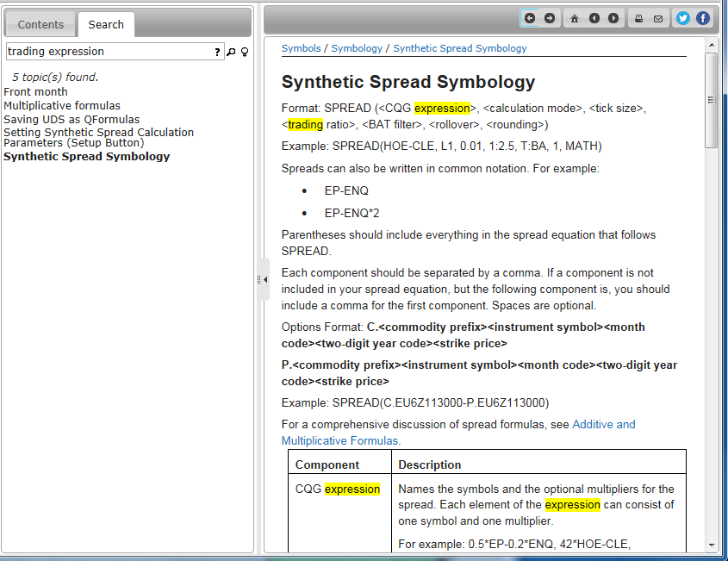Viewport: 728px width, 561px height.
Task: Click the scroll-down arrow of the content scrollbar
Action: (x=712, y=545)
